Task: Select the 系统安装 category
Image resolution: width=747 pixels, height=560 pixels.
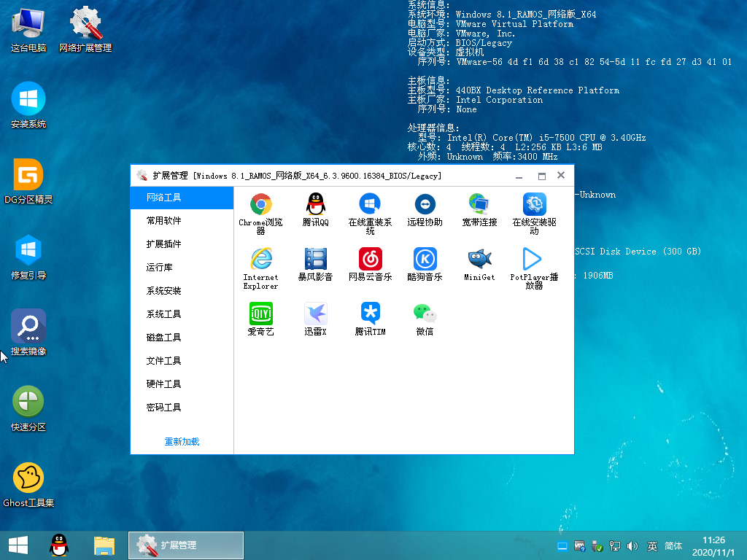Action: [182, 290]
